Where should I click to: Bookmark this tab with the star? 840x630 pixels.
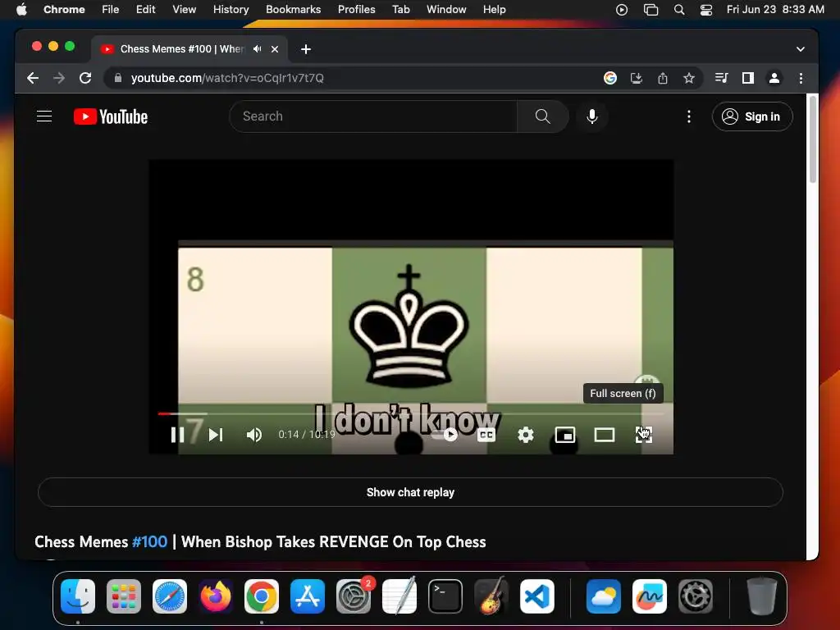[689, 78]
